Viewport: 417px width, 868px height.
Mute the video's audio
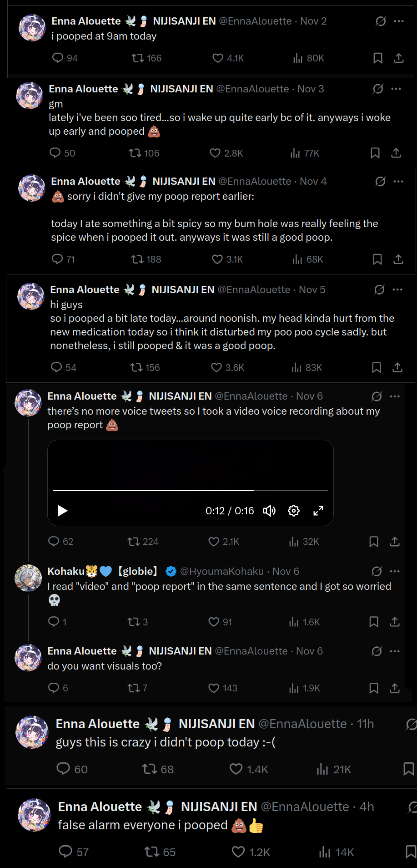point(269,511)
